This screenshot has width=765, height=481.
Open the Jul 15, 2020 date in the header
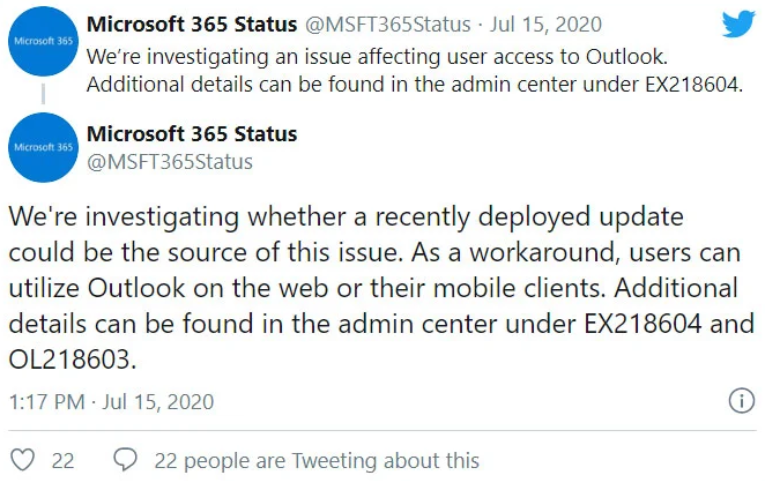[545, 24]
